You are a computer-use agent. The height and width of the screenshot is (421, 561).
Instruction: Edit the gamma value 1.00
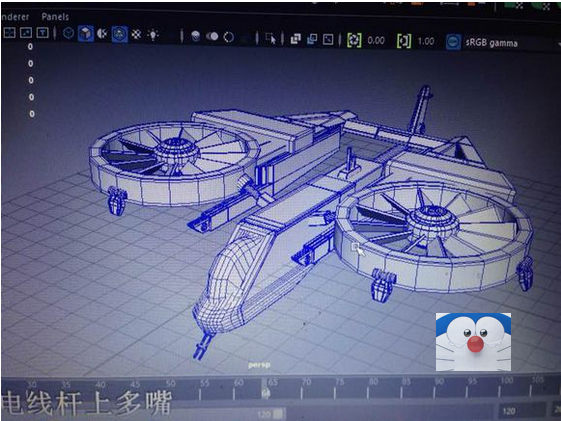[426, 41]
